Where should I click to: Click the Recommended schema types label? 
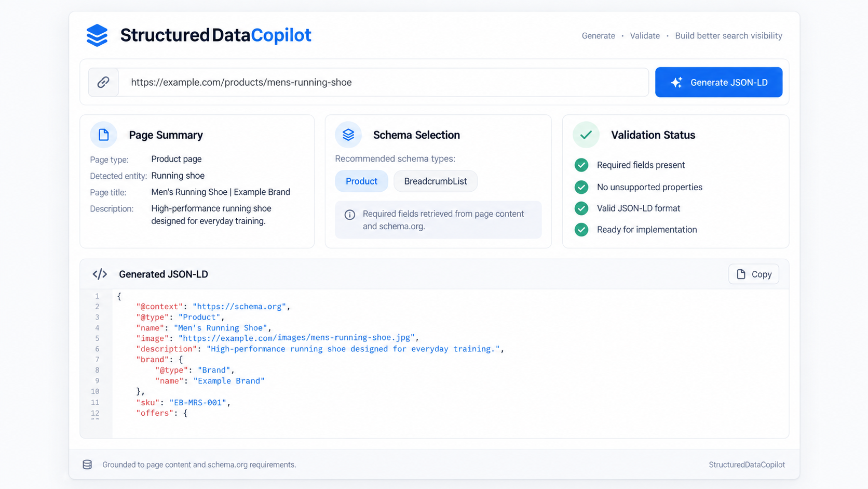tap(395, 159)
